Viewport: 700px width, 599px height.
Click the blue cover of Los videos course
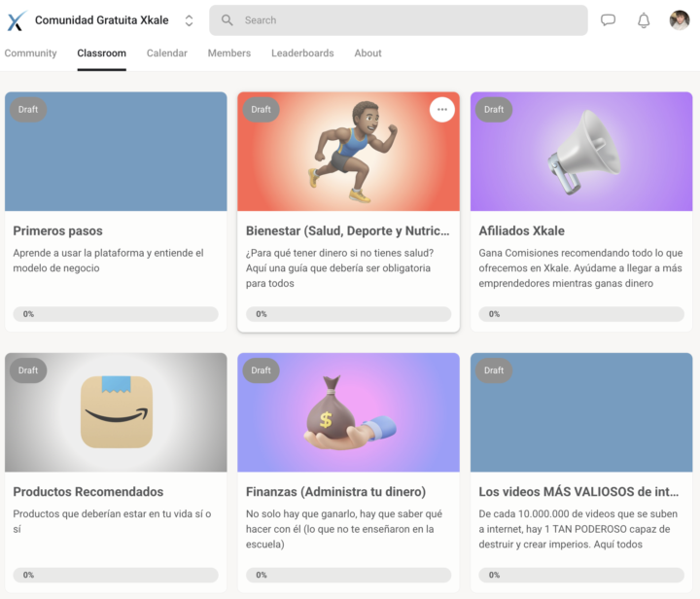pos(581,412)
